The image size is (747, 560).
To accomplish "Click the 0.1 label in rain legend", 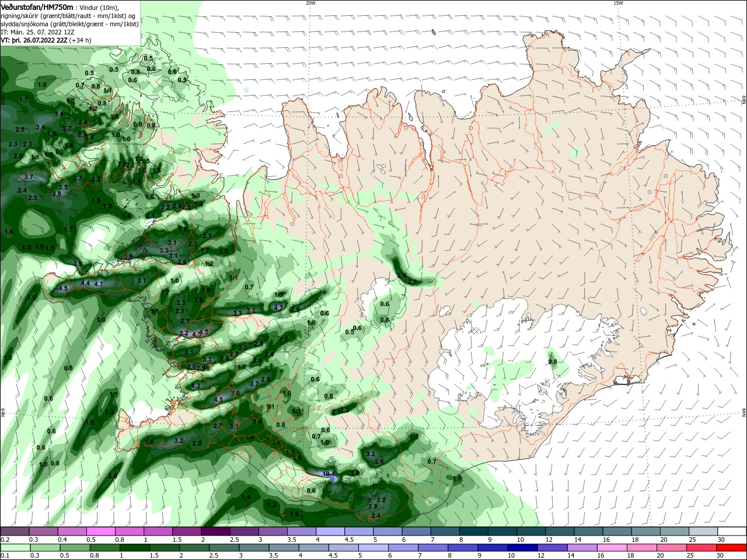I will [x=5, y=556].
